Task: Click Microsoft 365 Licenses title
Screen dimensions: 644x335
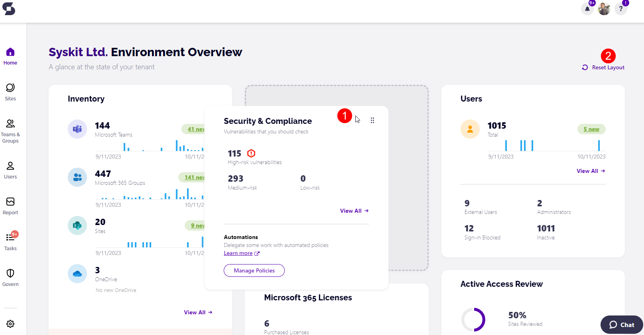Action: click(x=308, y=298)
